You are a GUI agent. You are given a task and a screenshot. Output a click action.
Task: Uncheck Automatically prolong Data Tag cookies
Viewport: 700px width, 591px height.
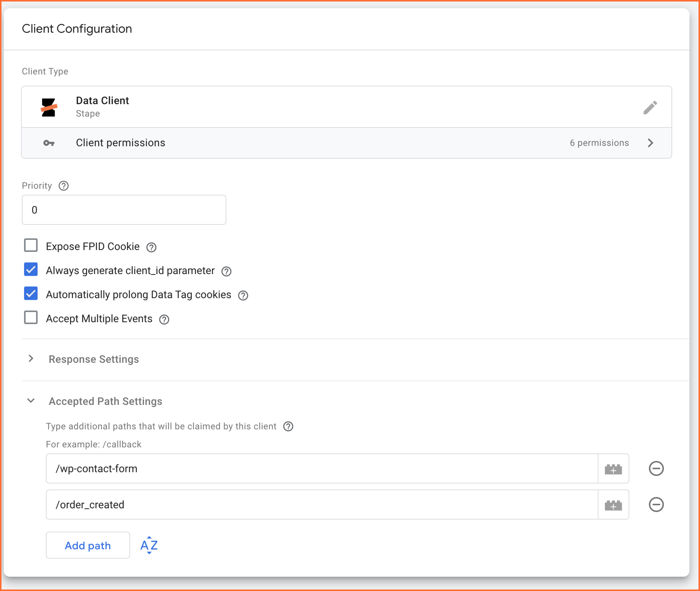click(x=31, y=293)
